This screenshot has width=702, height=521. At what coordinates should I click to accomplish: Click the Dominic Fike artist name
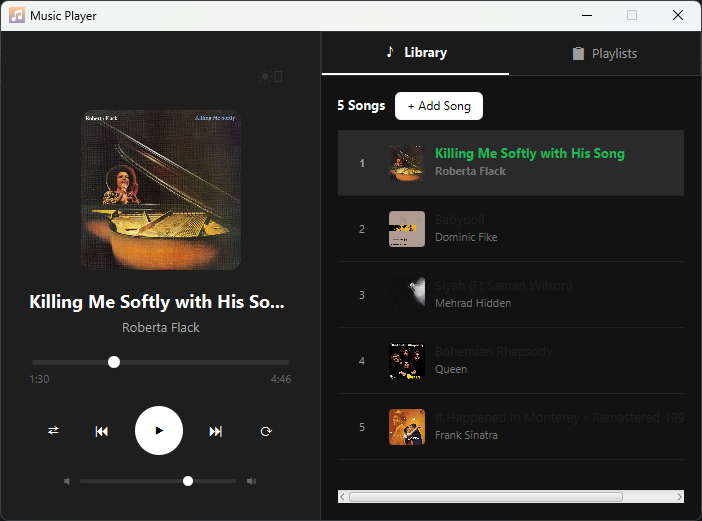tap(466, 237)
